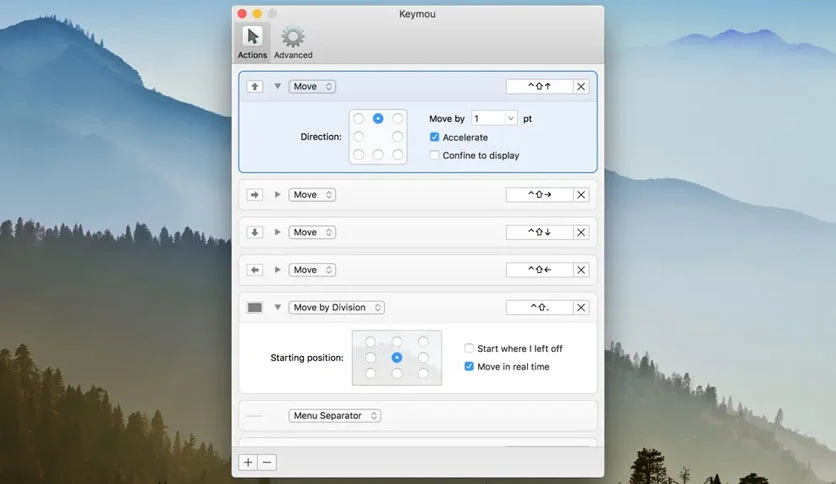The height and width of the screenshot is (484, 836).
Task: Clear the shortcut for the move left action
Action: click(x=581, y=270)
